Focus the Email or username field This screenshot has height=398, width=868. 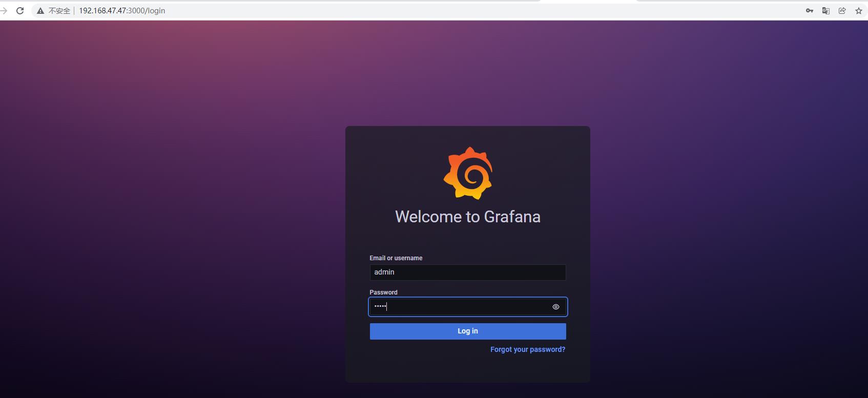point(468,273)
